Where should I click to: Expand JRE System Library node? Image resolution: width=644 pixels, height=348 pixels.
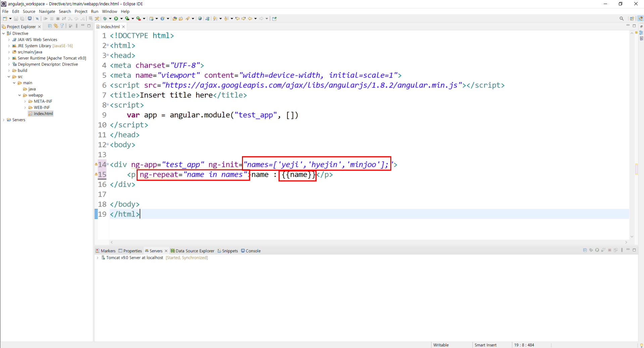pos(9,46)
